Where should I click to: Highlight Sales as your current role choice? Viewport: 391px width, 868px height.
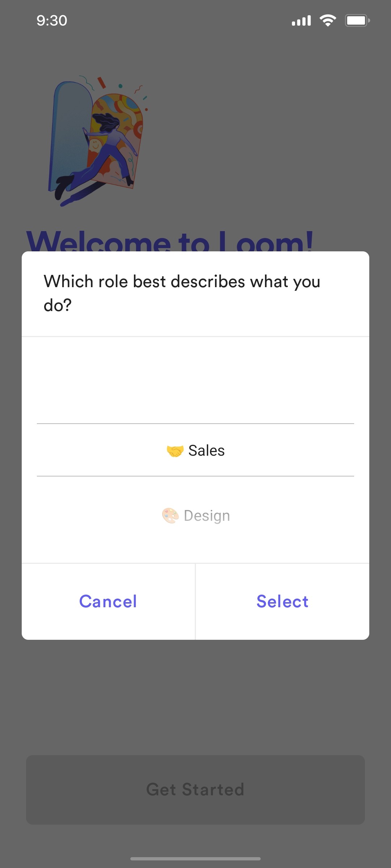[x=195, y=450]
